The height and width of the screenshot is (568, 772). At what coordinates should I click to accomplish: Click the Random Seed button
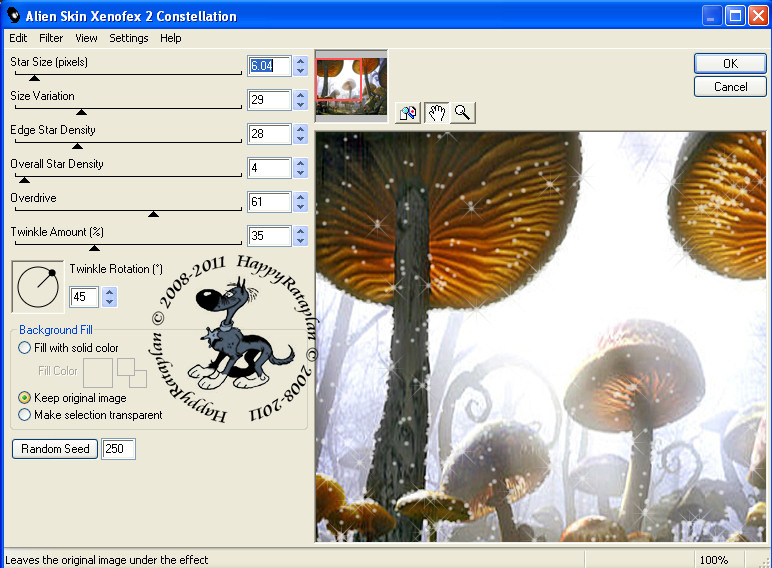click(55, 448)
